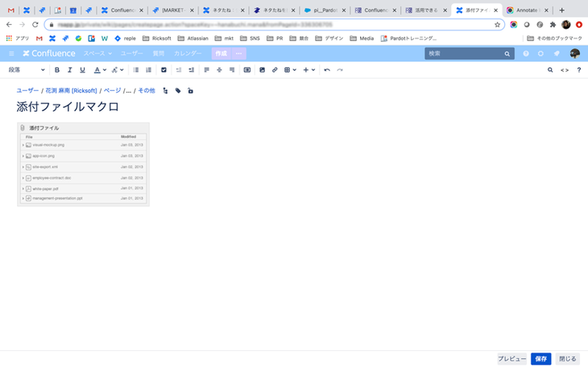Screen dimensions: 588x367
Task: Go to the Confluence home logo
Action: (49, 54)
